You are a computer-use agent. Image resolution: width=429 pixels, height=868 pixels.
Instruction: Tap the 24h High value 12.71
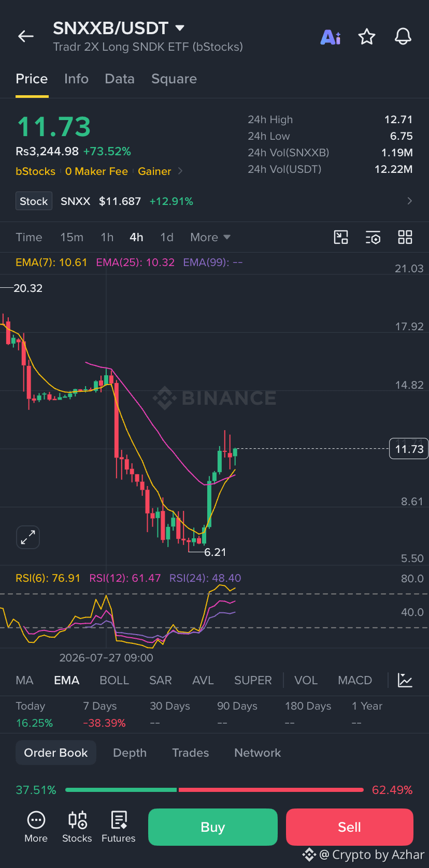(x=398, y=120)
